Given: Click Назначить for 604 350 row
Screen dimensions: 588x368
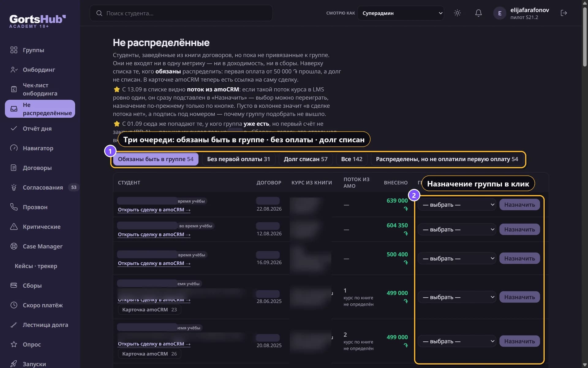Looking at the screenshot, I should tap(519, 229).
